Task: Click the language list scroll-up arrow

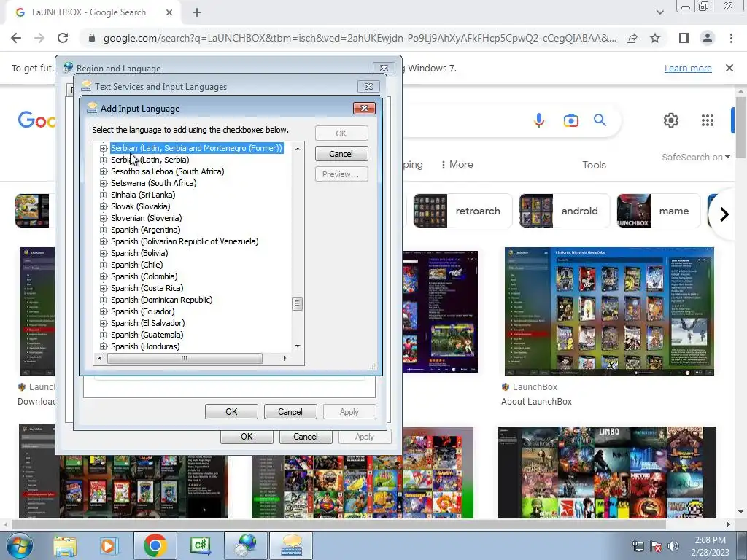Action: [x=298, y=149]
